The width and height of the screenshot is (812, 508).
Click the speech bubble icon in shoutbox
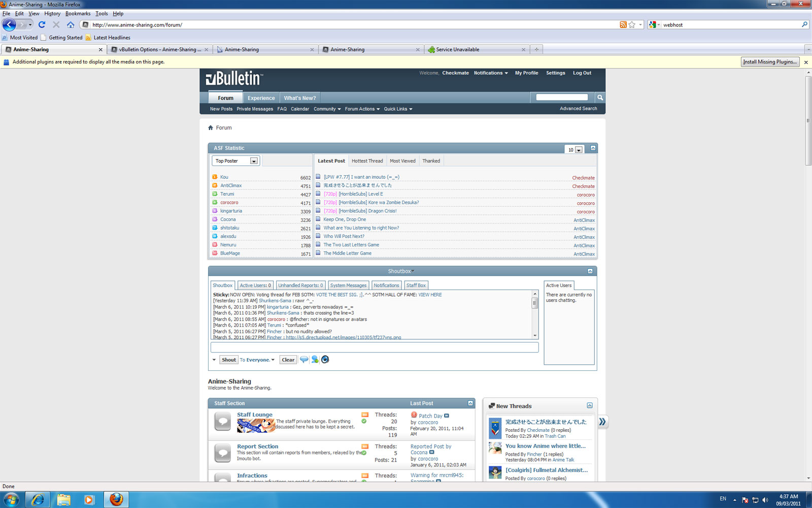coord(304,359)
